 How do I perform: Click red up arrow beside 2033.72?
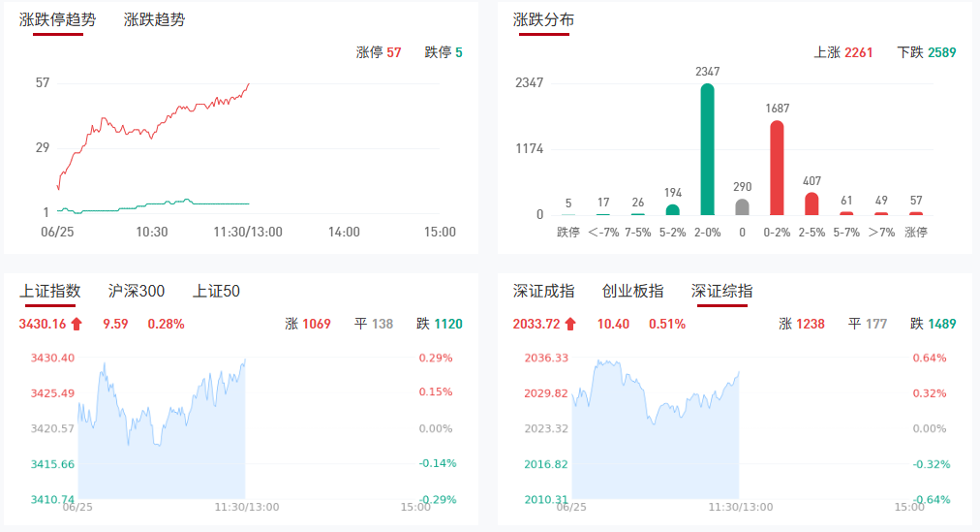coord(570,324)
